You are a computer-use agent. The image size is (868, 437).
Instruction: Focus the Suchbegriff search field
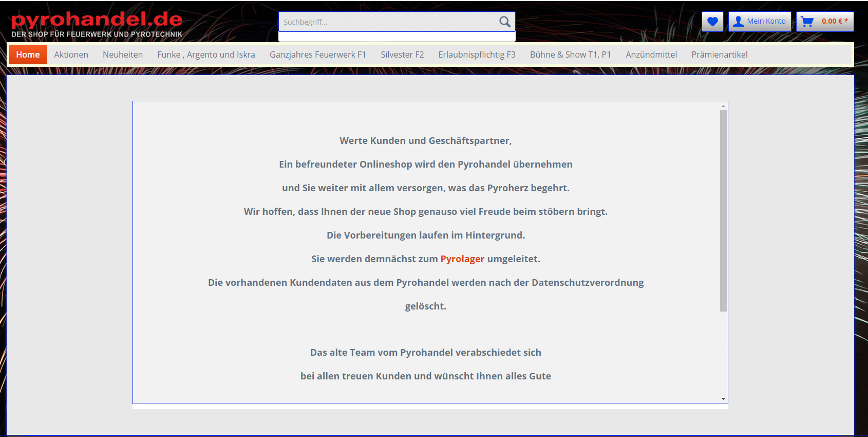point(388,22)
